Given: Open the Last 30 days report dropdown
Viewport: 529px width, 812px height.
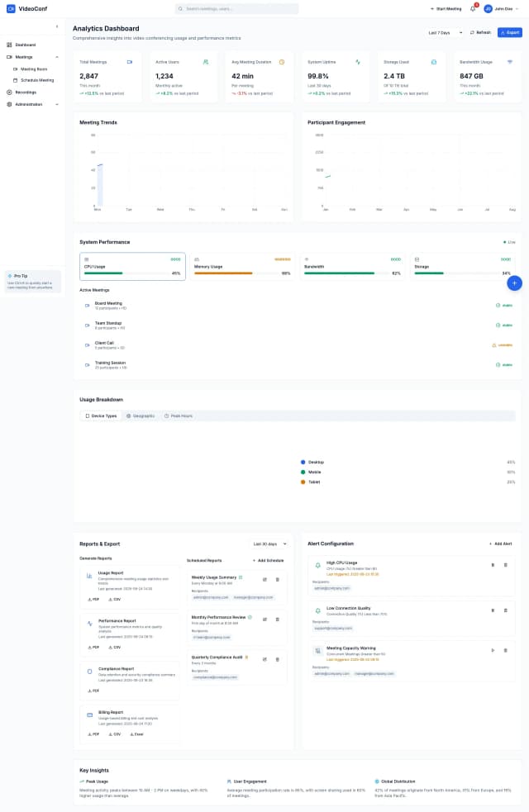Looking at the screenshot, I should pos(270,544).
